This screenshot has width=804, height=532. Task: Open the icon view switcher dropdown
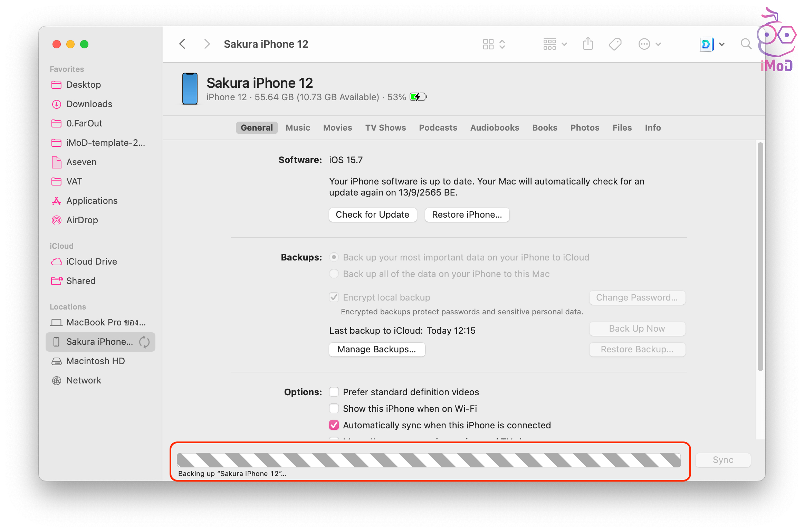tap(494, 44)
